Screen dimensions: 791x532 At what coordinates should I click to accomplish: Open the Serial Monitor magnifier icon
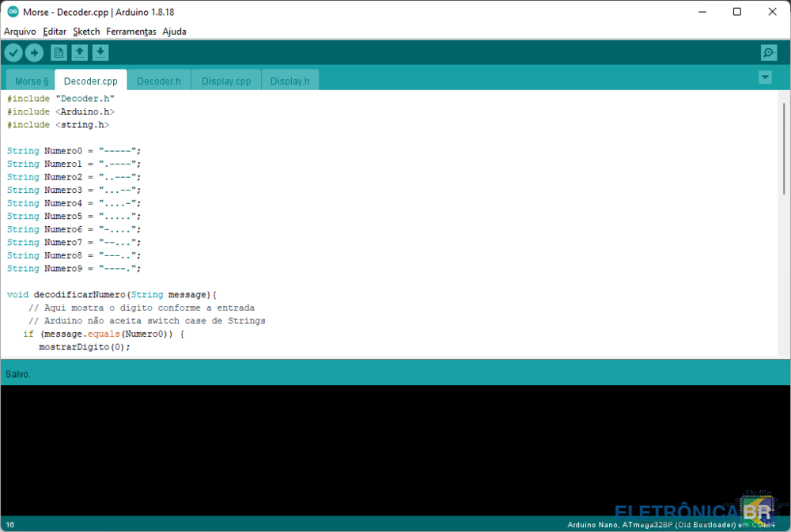(769, 53)
